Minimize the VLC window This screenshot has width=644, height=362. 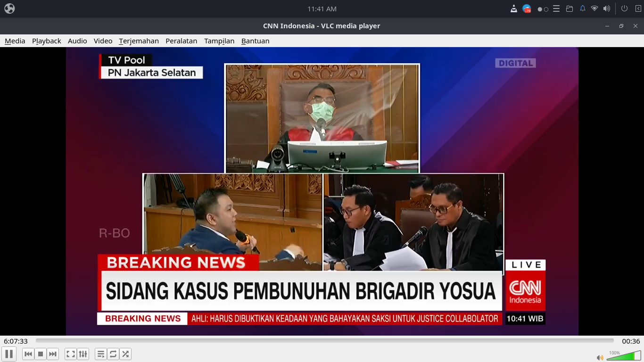pos(607,26)
